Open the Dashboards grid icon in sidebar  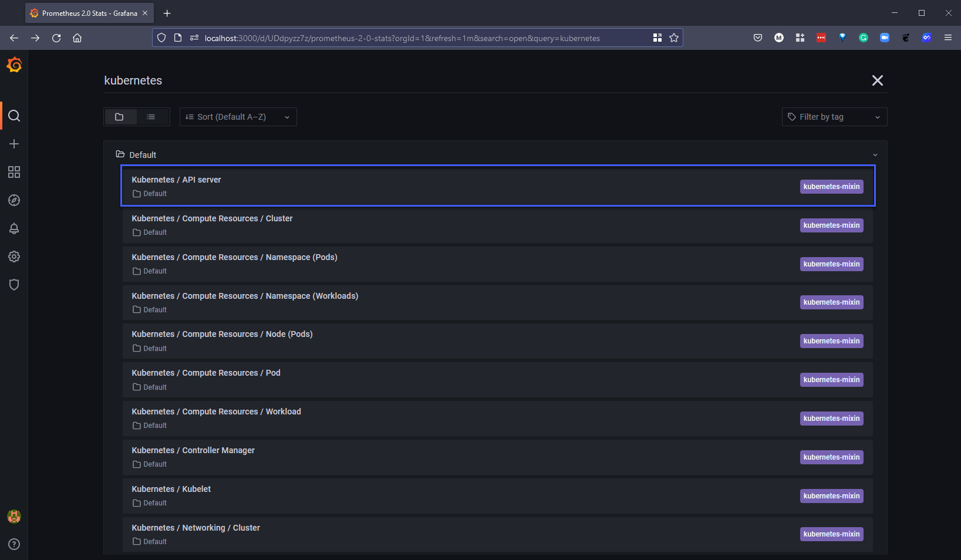(14, 172)
